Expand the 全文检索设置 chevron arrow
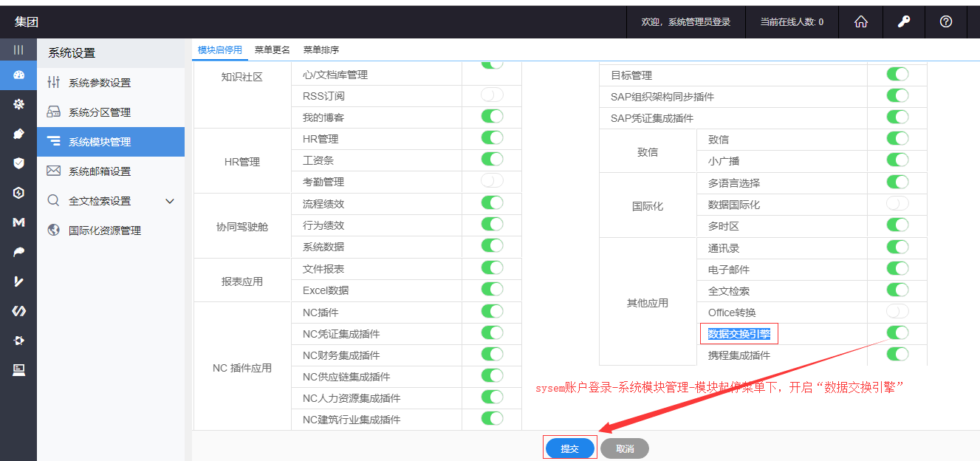 pos(169,201)
